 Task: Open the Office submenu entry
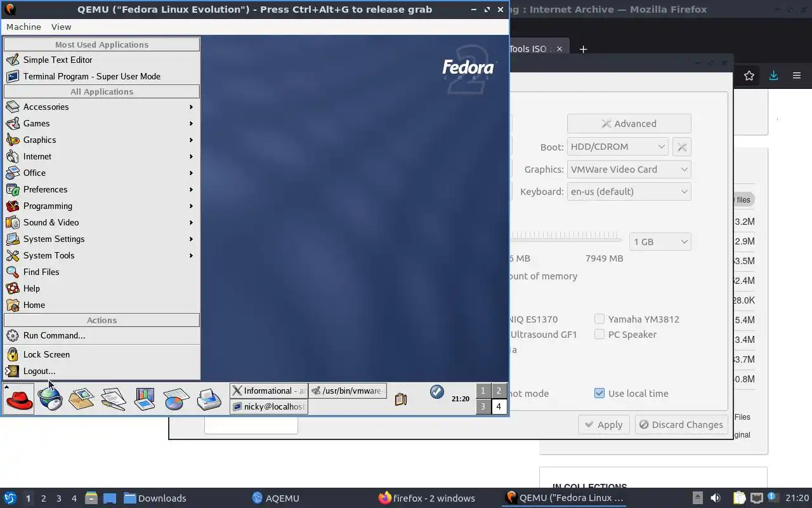pyautogui.click(x=101, y=173)
